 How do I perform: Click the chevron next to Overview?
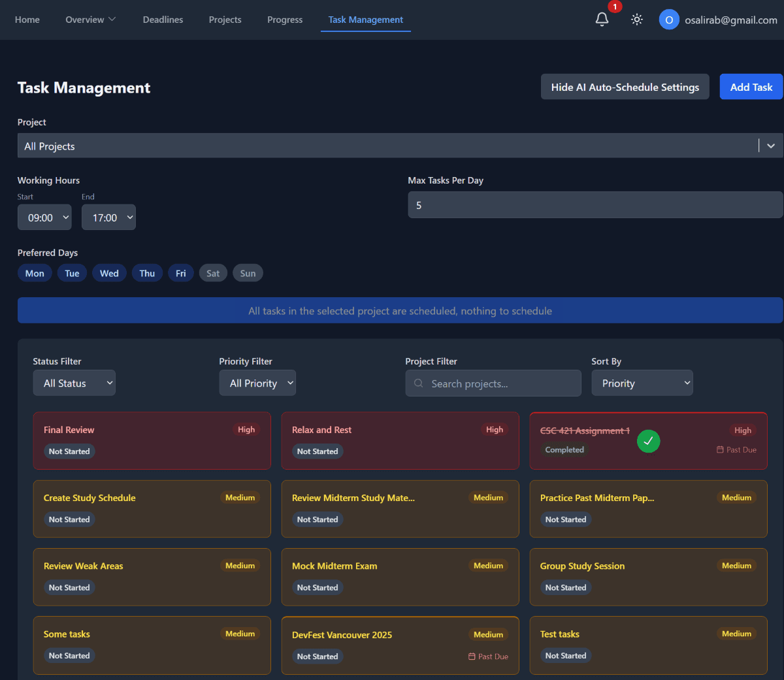tap(112, 20)
